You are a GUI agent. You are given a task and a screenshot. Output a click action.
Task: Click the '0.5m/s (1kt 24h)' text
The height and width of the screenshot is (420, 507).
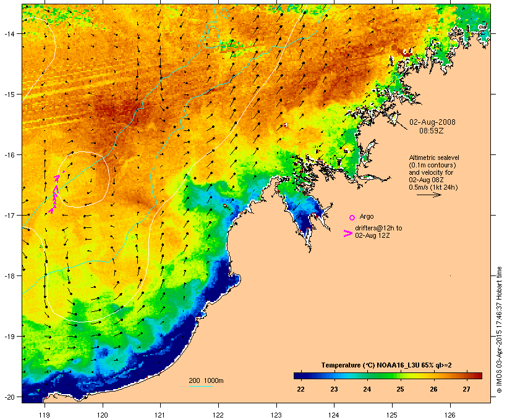(433, 187)
